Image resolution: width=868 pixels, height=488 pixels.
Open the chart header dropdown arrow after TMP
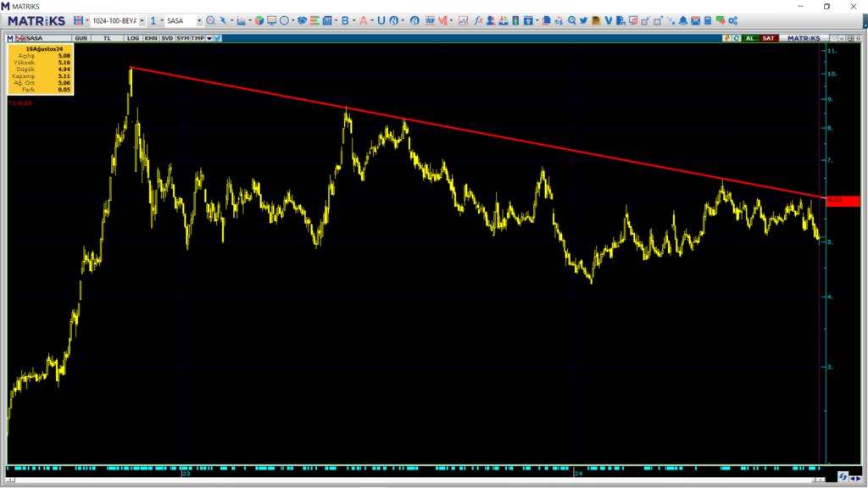[x=209, y=38]
